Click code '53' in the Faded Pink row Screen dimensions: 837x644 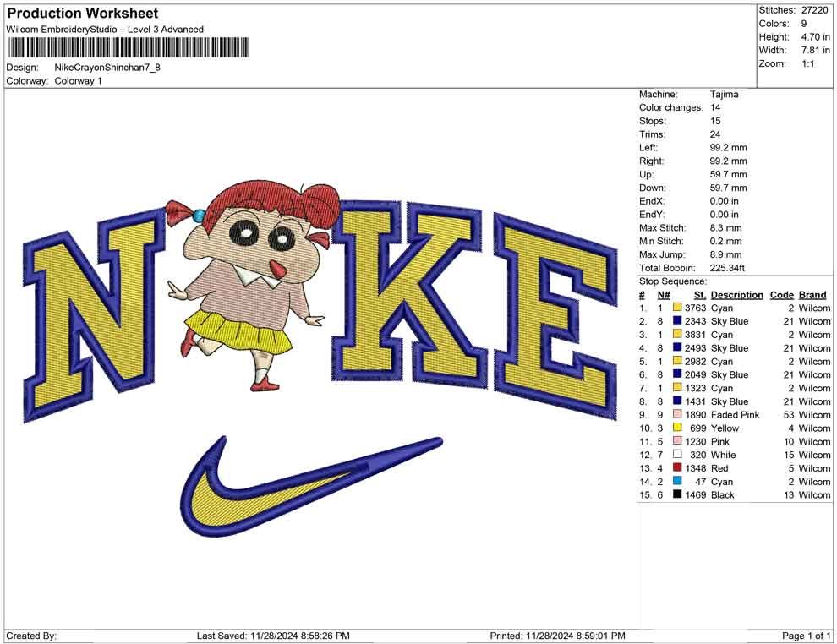(x=789, y=415)
